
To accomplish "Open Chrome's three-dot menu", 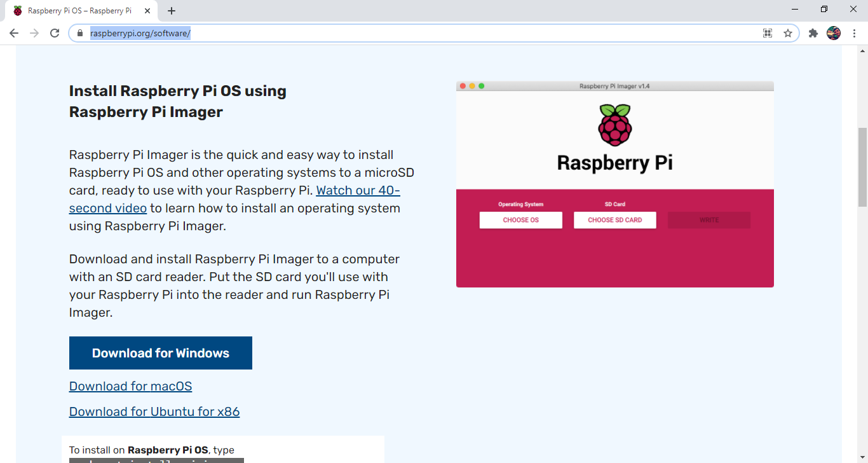I will click(x=855, y=33).
